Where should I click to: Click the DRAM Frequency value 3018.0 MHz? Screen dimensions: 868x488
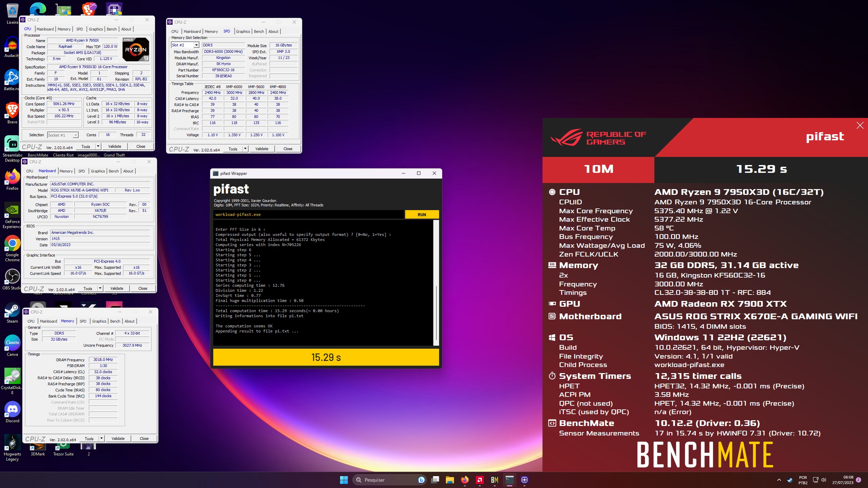tap(103, 360)
